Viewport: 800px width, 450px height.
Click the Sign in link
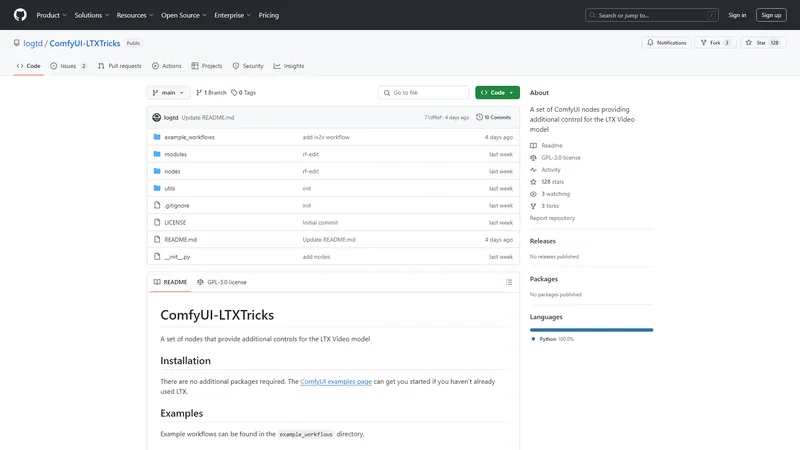(737, 15)
